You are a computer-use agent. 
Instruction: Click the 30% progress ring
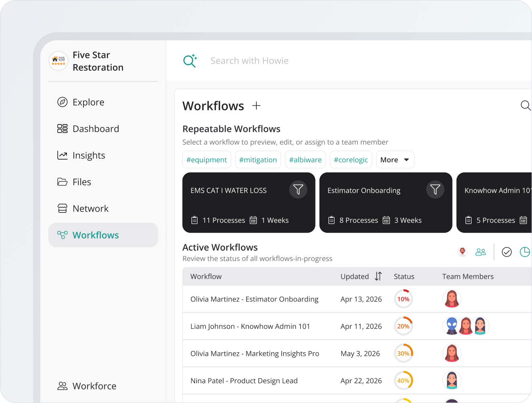coord(403,353)
